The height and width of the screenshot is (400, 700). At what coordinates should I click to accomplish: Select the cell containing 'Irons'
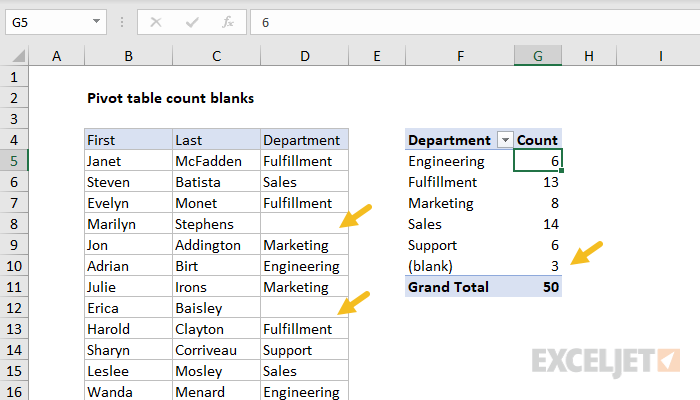click(216, 287)
